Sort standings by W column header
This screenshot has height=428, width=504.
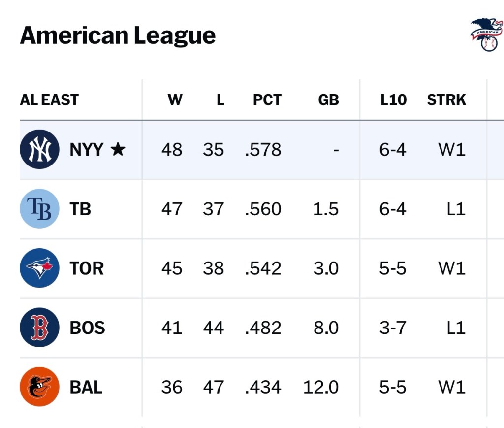[x=175, y=100]
